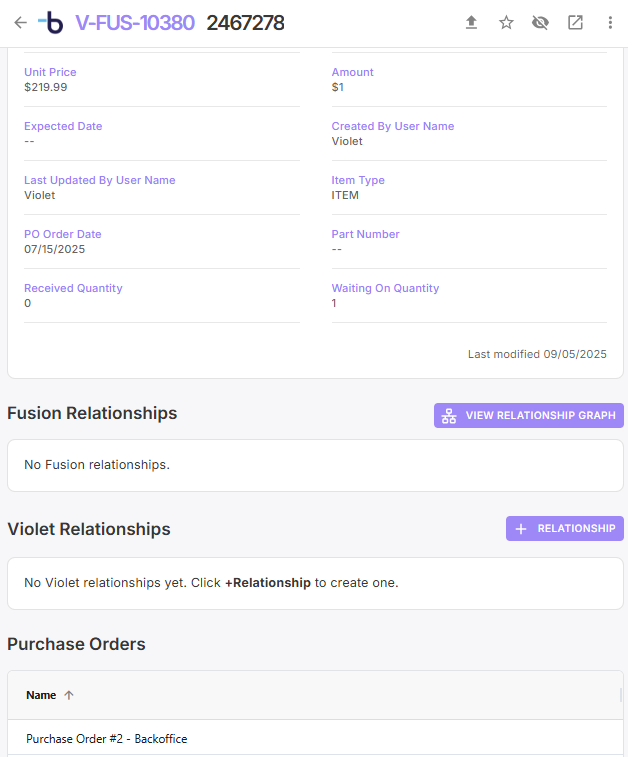Image resolution: width=628 pixels, height=757 pixels.
Task: Click the PO Order Date 07/15/2025
Action: 55,249
